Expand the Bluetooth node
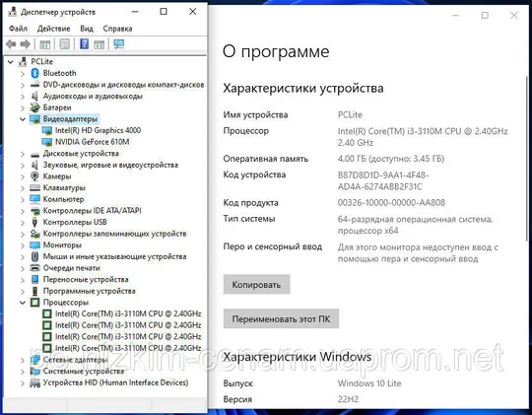 23,73
